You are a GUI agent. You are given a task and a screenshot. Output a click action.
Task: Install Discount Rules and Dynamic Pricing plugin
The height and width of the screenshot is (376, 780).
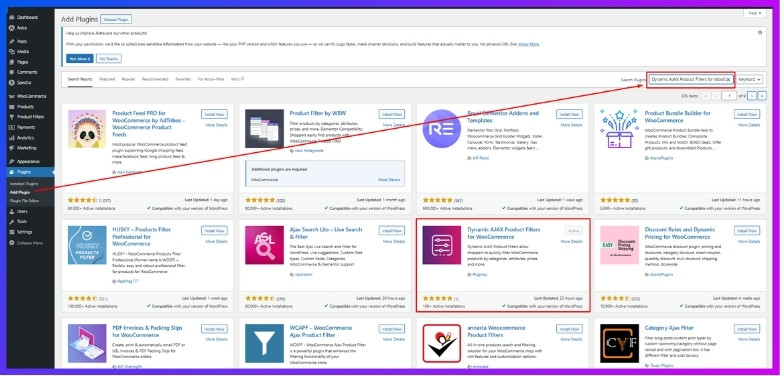(747, 231)
